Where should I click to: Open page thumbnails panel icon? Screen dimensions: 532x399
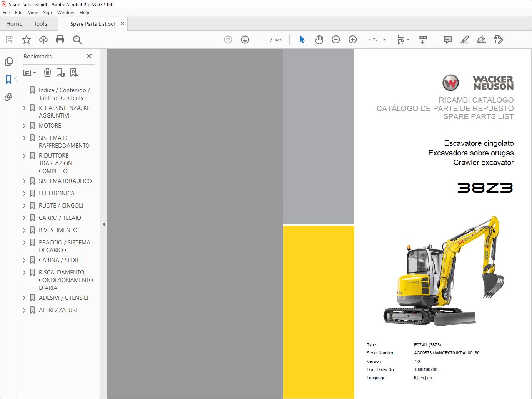tap(9, 62)
